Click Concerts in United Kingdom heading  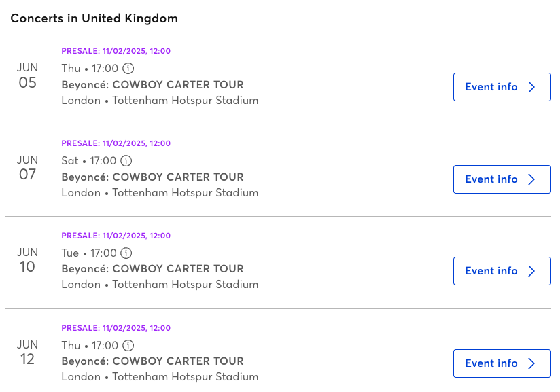[94, 18]
